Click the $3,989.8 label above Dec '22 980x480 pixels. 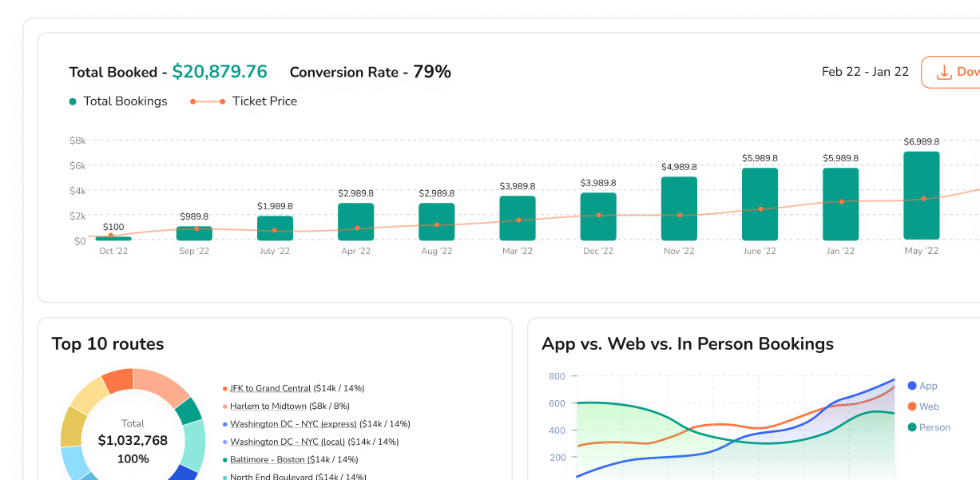click(x=598, y=183)
